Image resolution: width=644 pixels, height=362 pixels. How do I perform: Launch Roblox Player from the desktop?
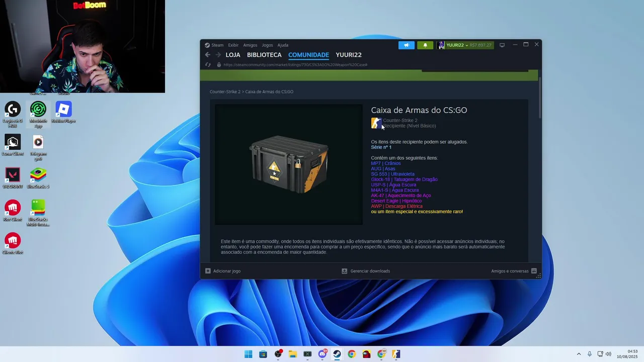pyautogui.click(x=63, y=112)
